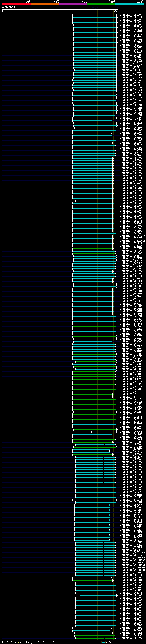Click hit label UniRef100_O13834
146x644 pixels.
click(131, 87)
